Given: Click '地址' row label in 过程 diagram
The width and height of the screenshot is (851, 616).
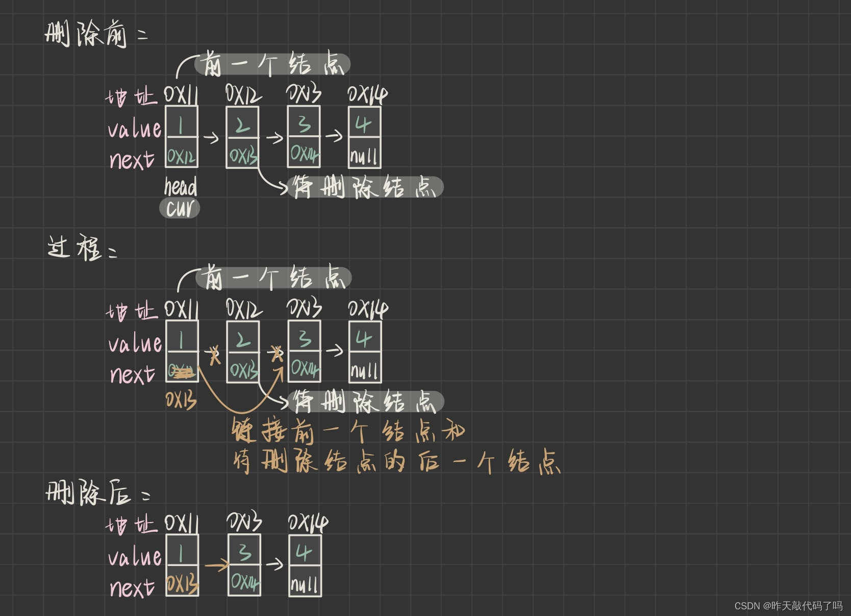Looking at the screenshot, I should [132, 311].
